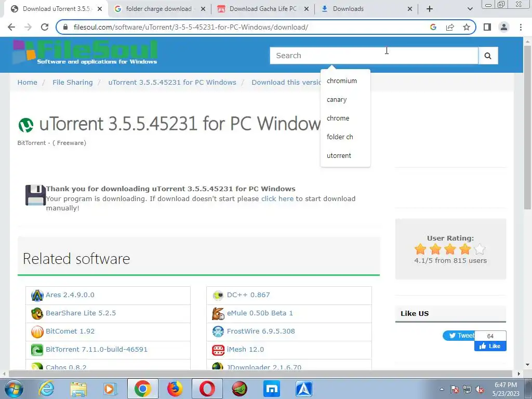Bookmark this page with the star icon
This screenshot has height=399, width=532.
(467, 27)
